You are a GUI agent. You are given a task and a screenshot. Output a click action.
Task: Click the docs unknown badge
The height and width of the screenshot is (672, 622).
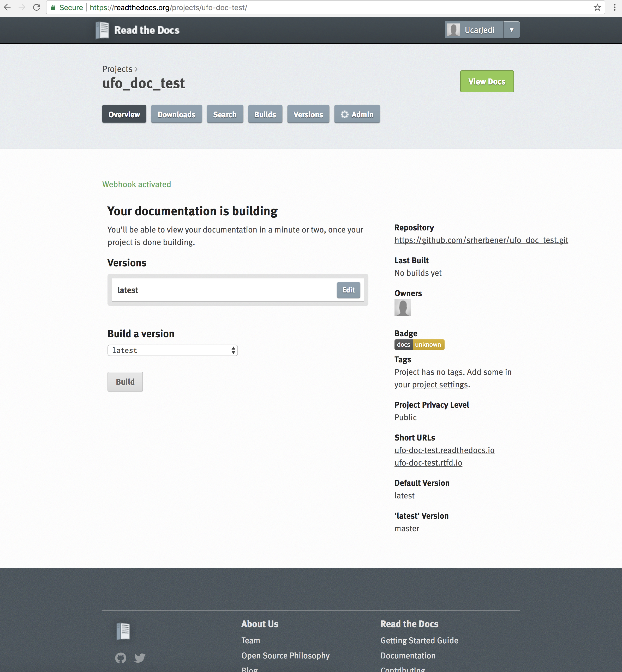pos(419,344)
